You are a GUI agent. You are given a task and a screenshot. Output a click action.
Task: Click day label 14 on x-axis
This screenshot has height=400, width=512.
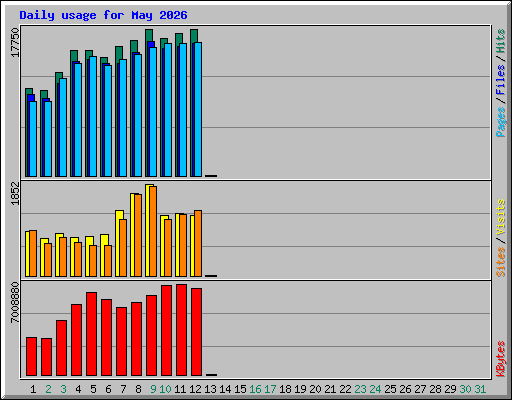coord(225,389)
